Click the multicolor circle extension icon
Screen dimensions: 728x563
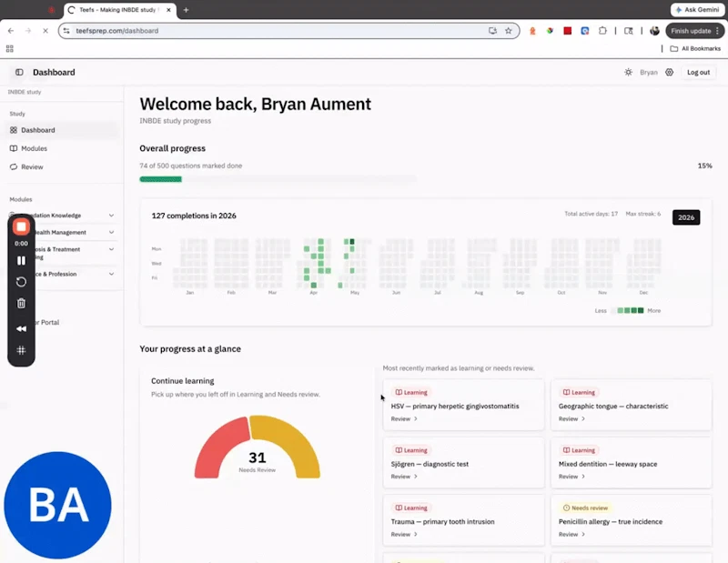point(550,31)
